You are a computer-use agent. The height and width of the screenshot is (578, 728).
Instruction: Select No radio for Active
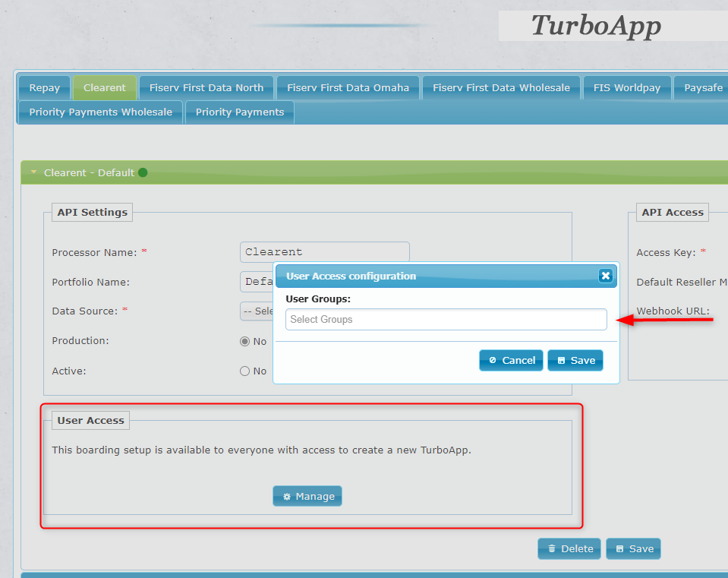244,371
